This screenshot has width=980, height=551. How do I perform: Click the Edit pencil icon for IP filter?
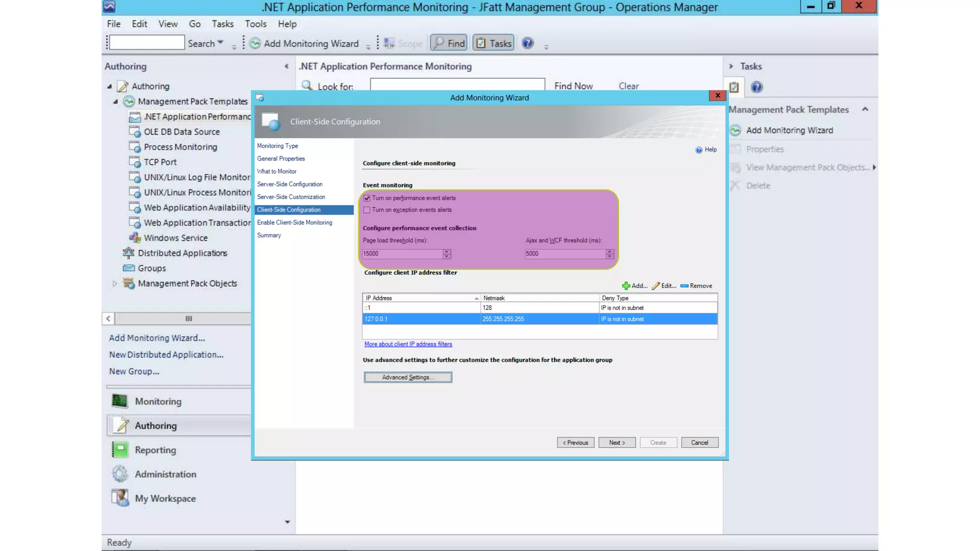coord(656,286)
